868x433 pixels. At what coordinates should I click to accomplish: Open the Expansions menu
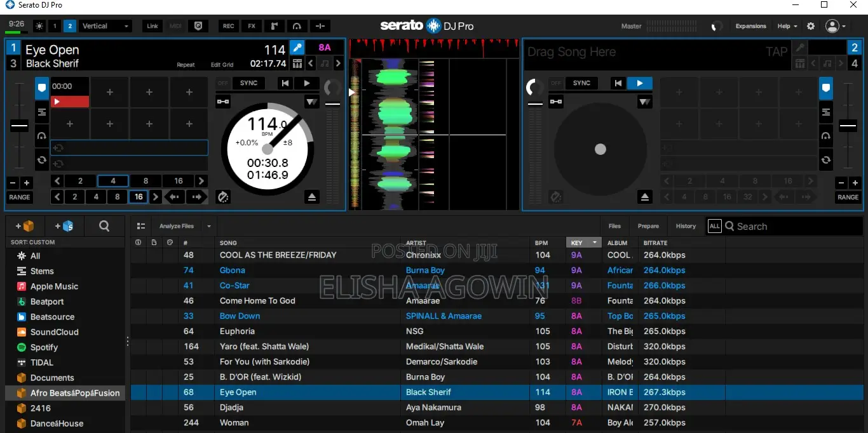[x=750, y=26]
